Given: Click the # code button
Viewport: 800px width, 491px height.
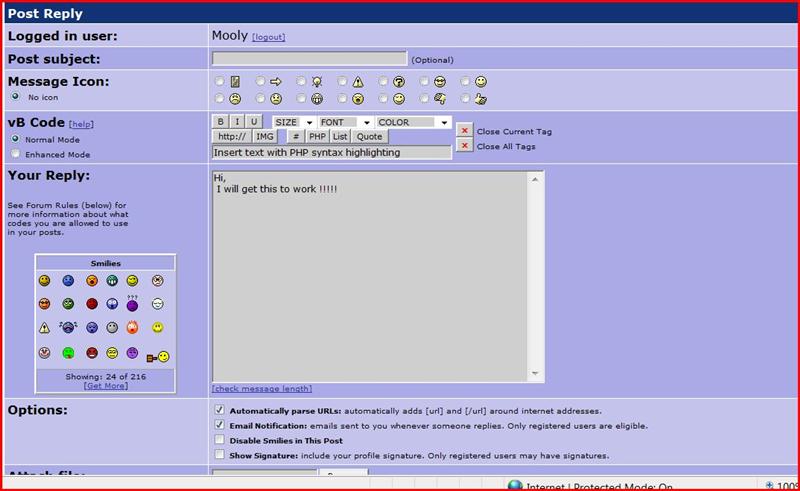Looking at the screenshot, I should pos(296,136).
